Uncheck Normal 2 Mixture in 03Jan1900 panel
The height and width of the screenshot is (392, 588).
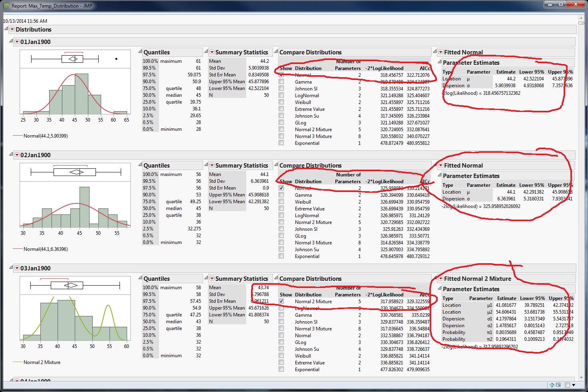pos(281,301)
